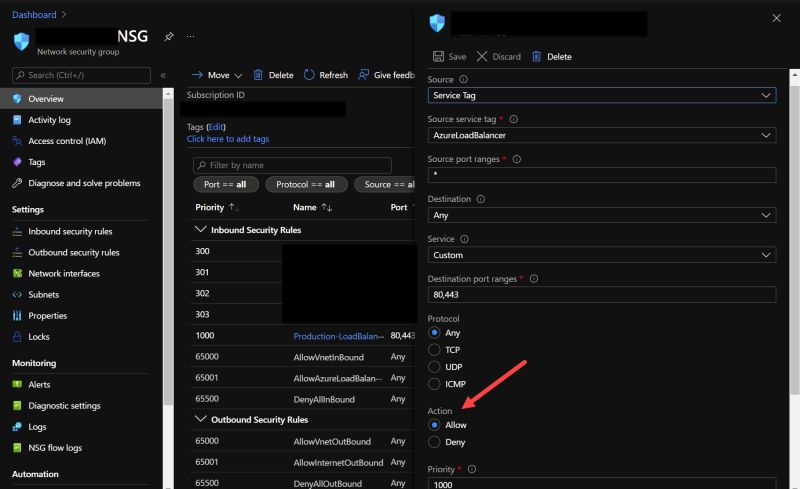The height and width of the screenshot is (489, 800).
Task: Click the Refresh circular arrow icon
Action: click(x=309, y=75)
